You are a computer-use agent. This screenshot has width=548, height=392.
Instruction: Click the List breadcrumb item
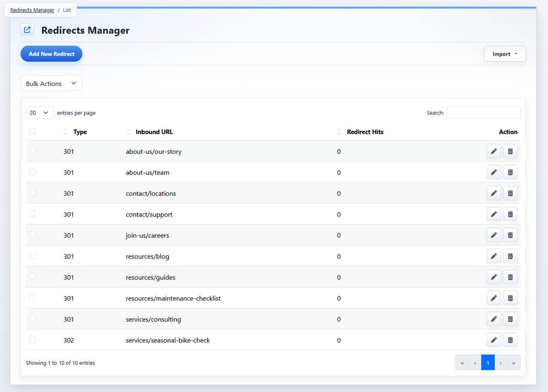pos(67,10)
